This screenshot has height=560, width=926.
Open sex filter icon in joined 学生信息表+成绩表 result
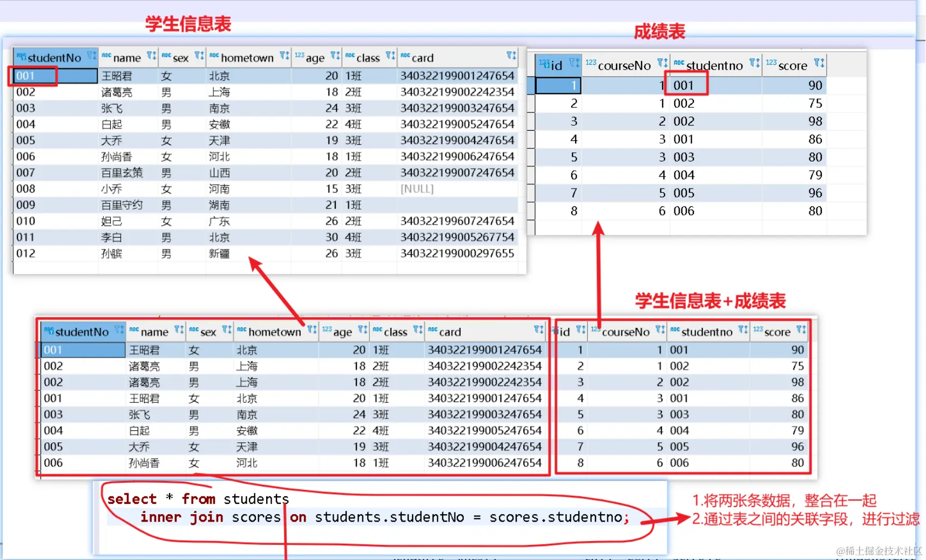227,329
